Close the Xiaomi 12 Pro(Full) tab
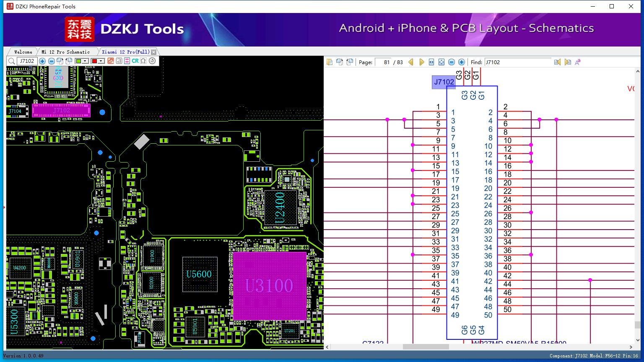 point(154,52)
